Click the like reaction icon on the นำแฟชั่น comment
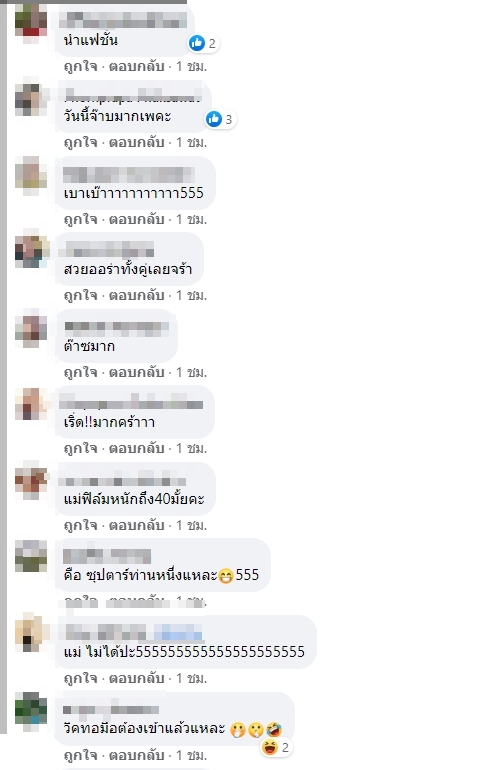 pos(197,43)
